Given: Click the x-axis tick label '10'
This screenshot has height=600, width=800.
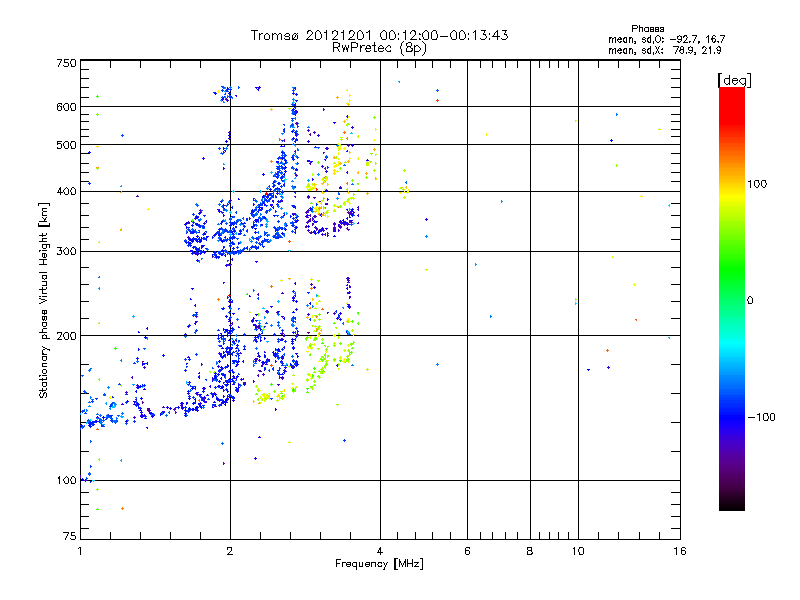Looking at the screenshot, I should pos(578,551).
